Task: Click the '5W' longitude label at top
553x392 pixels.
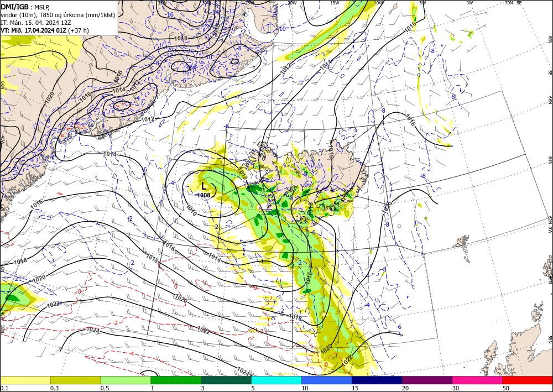Action: [422, 3]
